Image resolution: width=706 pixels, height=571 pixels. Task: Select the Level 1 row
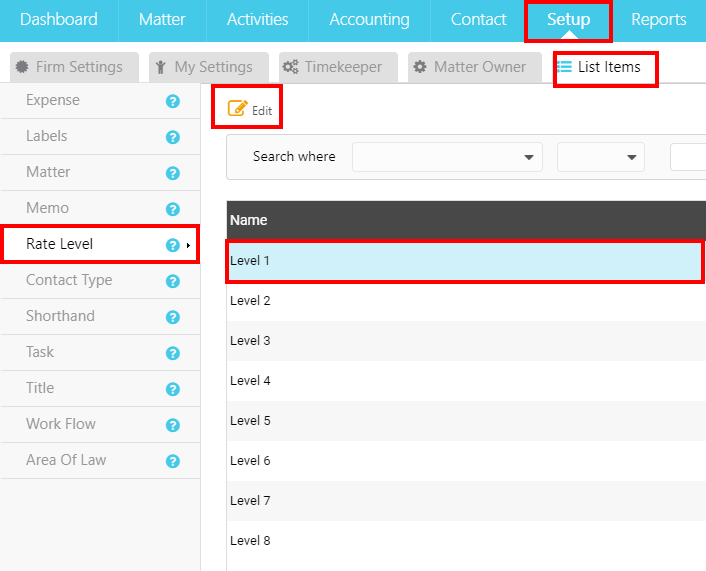pyautogui.click(x=466, y=261)
